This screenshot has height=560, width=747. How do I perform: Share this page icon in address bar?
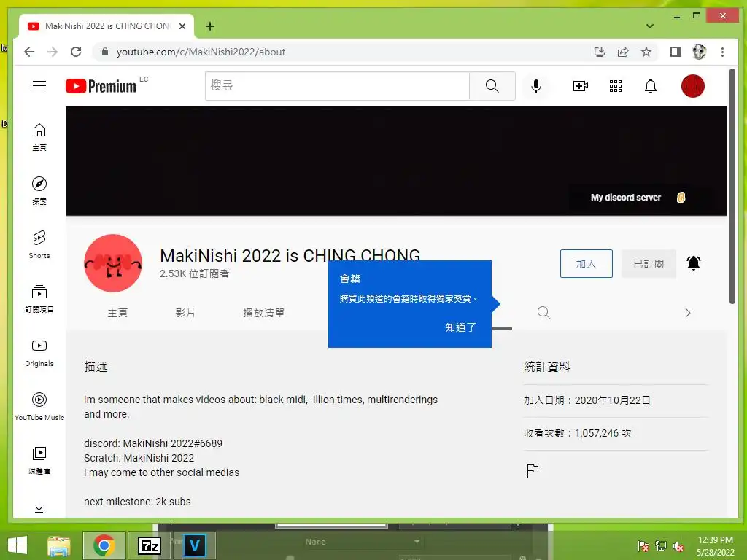623,52
